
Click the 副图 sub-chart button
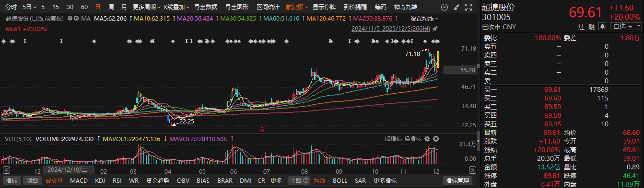tap(32, 181)
